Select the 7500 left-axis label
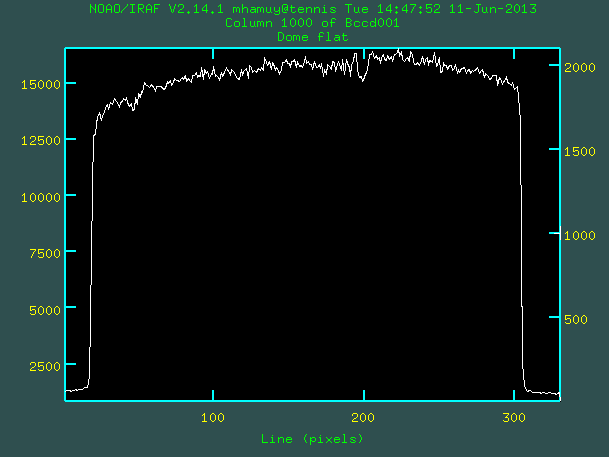 click(x=45, y=254)
